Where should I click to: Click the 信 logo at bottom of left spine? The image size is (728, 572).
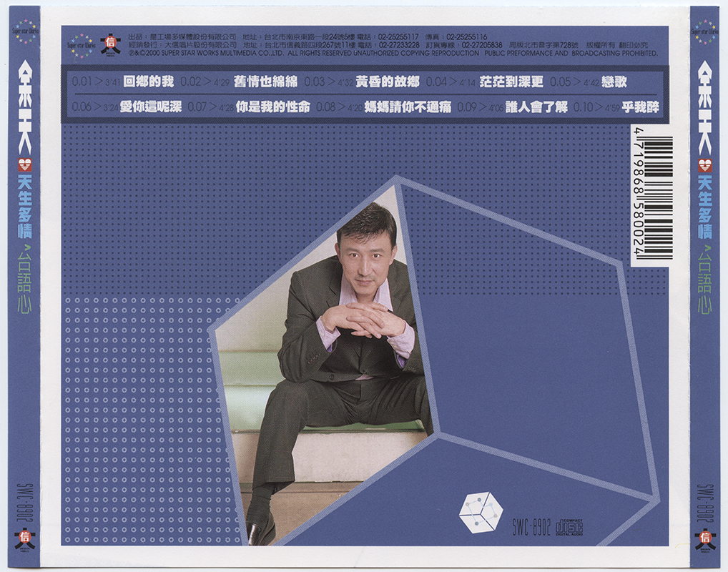(24, 538)
